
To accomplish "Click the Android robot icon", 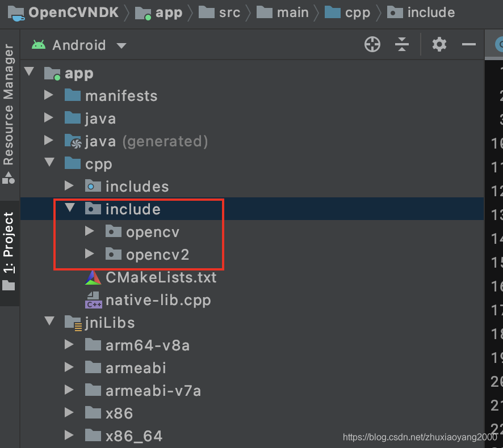I will tap(39, 45).
